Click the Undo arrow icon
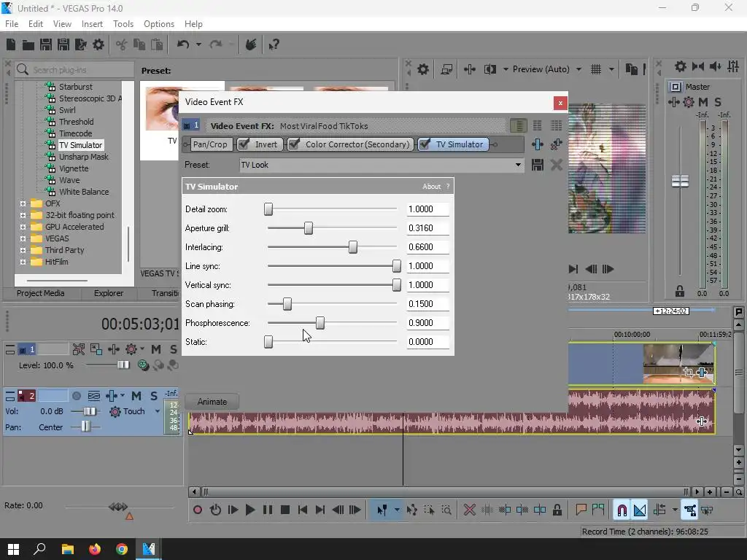 point(183,44)
